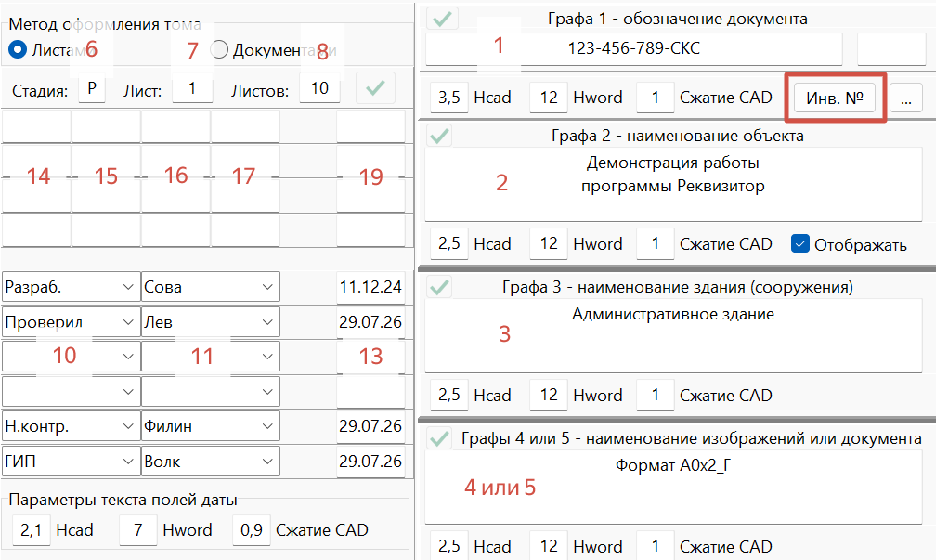Click the building name field Административное здание
Image resolution: width=936 pixels, height=560 pixels.
point(673,335)
